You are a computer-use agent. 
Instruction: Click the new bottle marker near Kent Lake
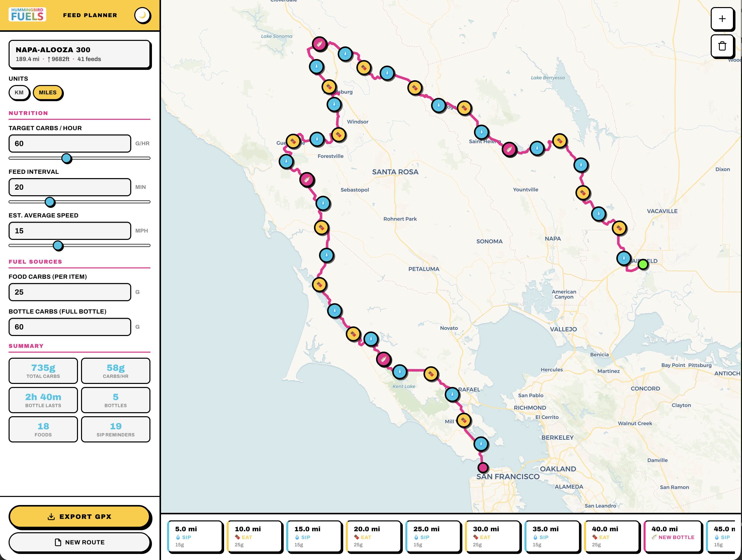383,359
